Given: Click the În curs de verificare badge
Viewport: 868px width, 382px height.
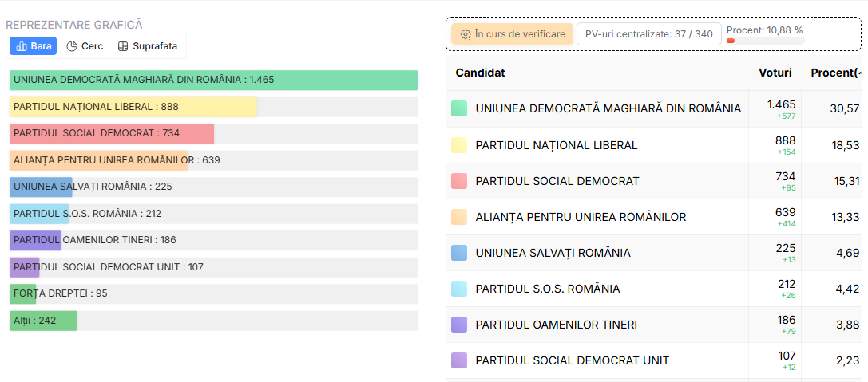Looking at the screenshot, I should point(512,34).
